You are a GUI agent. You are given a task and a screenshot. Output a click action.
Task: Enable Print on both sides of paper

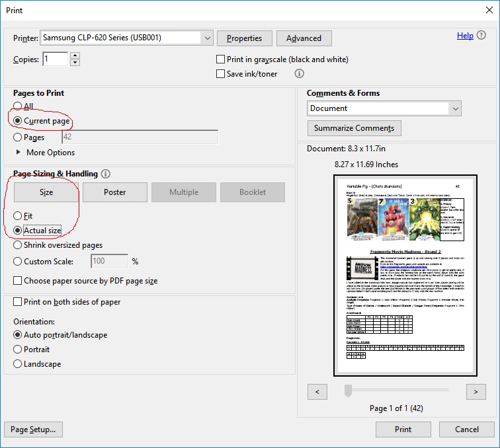click(18, 302)
